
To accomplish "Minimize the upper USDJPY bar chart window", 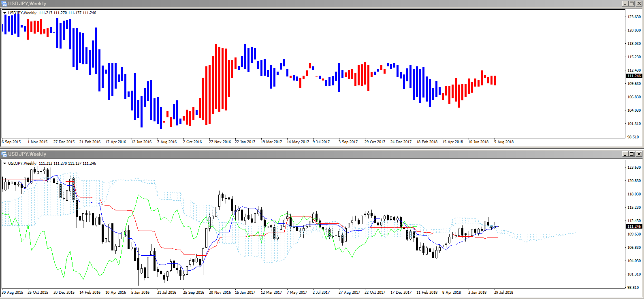I will pyautogui.click(x=625, y=4).
